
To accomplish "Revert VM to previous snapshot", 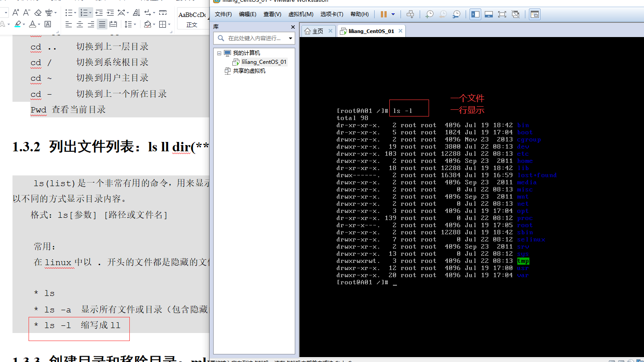I will [443, 14].
